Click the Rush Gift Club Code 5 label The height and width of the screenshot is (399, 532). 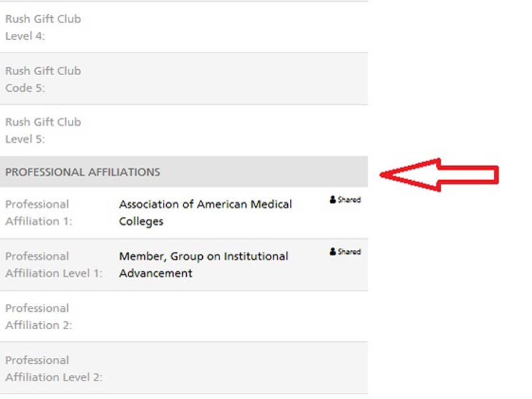tap(43, 79)
